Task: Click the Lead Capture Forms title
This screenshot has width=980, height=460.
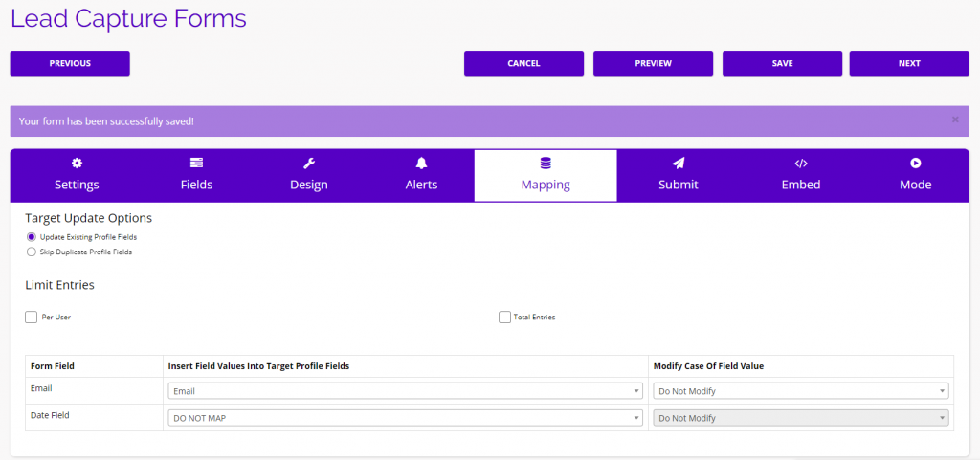Action: [129, 19]
